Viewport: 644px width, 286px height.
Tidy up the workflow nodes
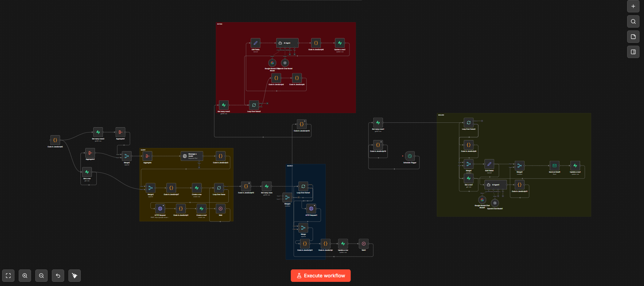[75, 276]
